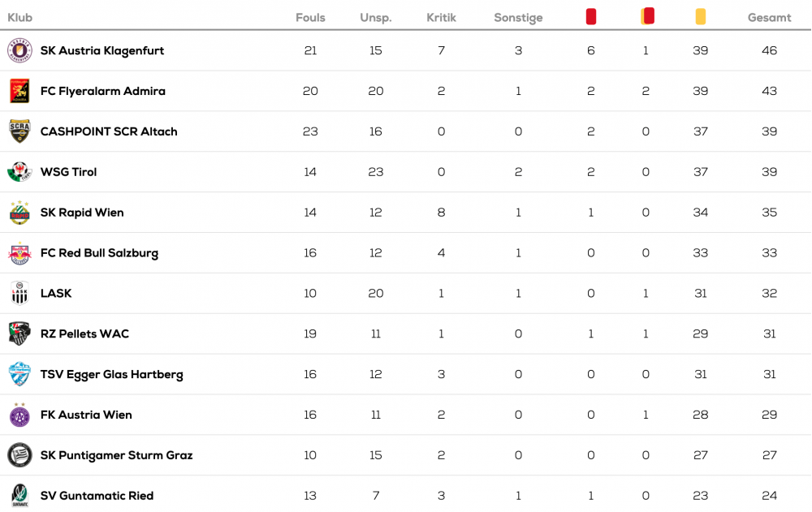Viewport: 812px width, 512px height.
Task: Sort by the red card column icon
Action: pyautogui.click(x=591, y=16)
